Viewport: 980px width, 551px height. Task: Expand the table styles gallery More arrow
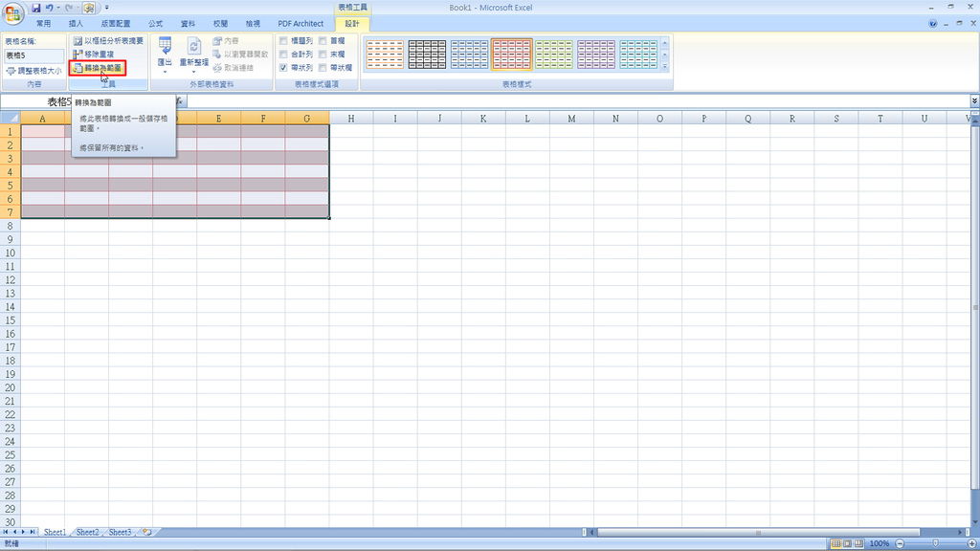pyautogui.click(x=665, y=66)
